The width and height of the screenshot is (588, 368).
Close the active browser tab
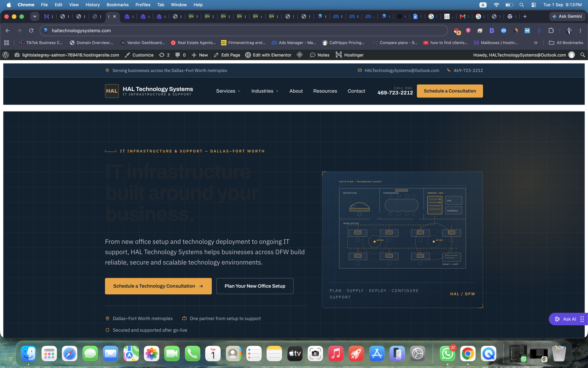point(114,16)
